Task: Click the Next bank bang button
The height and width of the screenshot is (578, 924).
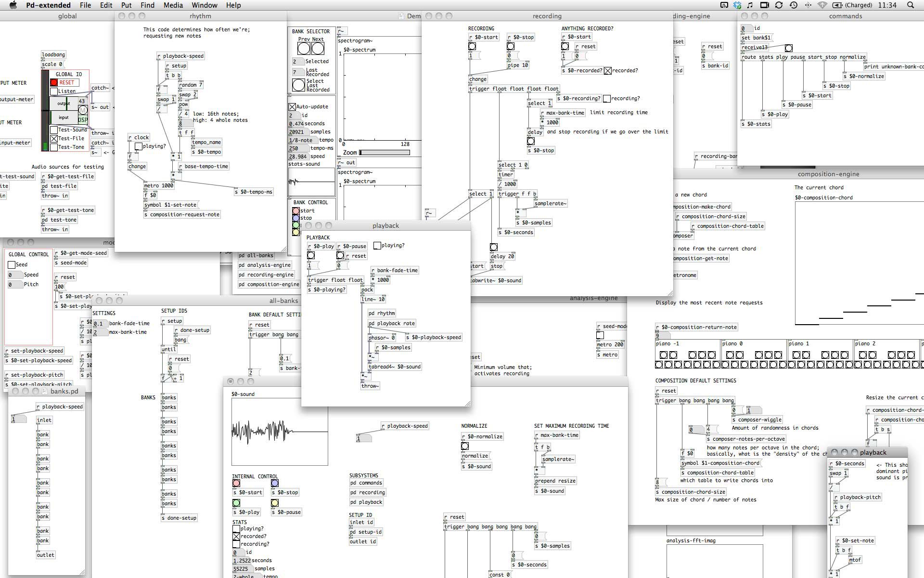Action: pyautogui.click(x=318, y=49)
